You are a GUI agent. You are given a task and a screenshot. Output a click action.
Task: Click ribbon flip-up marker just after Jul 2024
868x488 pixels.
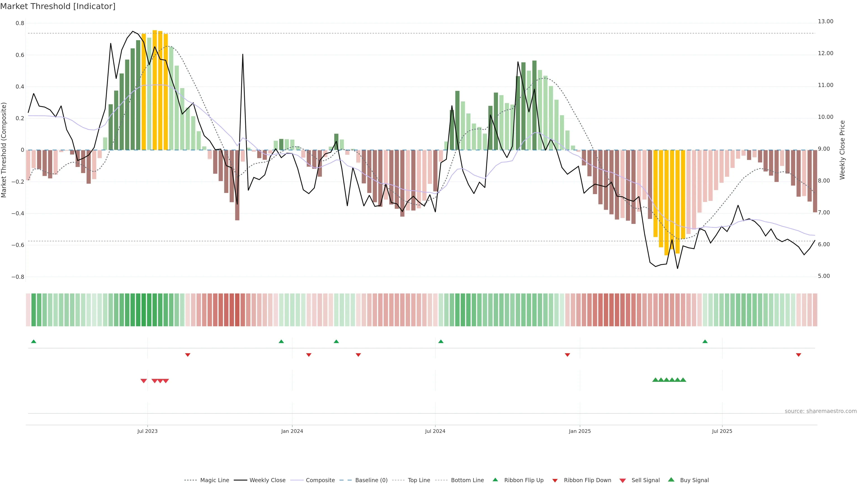coord(441,342)
